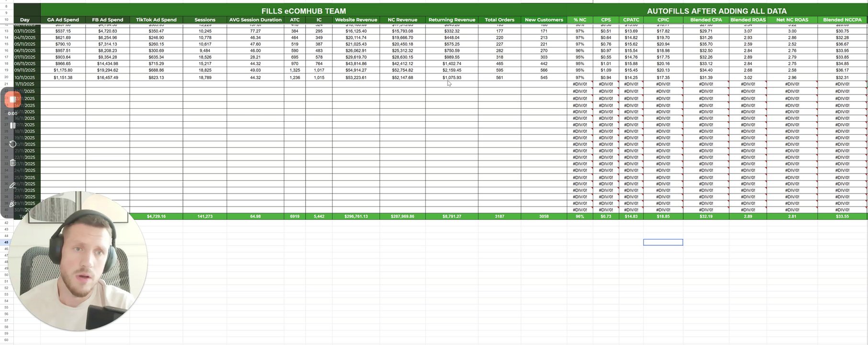
Task: Open the confetti effects icon in recorder
Action: pos(13,204)
